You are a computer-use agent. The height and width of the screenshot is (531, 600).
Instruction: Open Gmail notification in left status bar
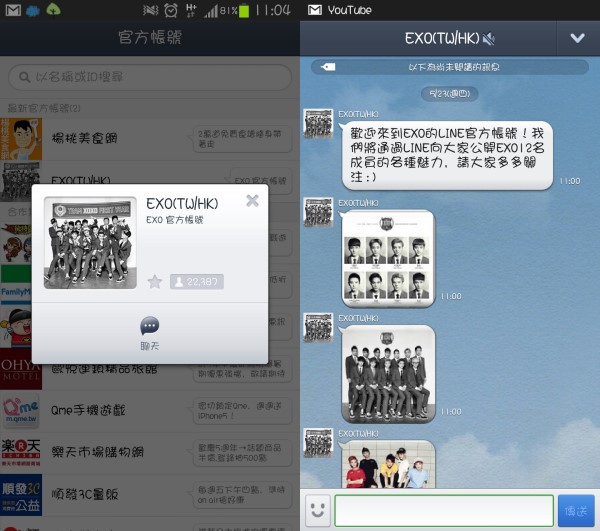(13, 10)
